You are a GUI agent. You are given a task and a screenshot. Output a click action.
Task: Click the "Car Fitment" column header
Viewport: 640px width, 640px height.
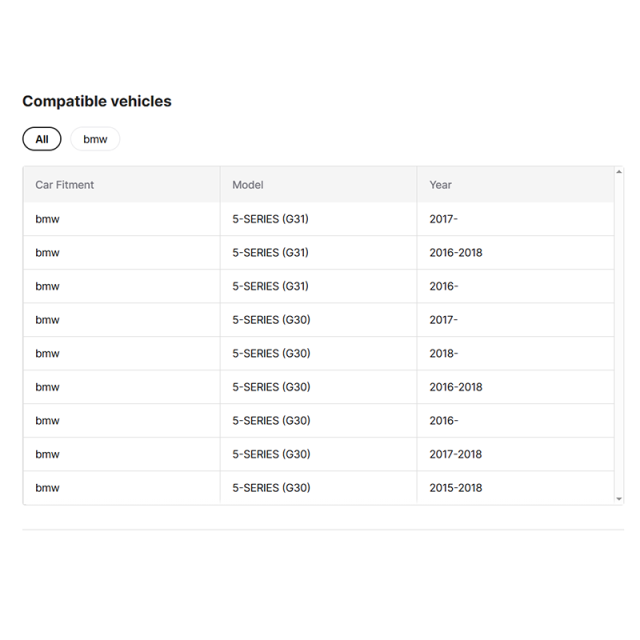pyautogui.click(x=65, y=185)
